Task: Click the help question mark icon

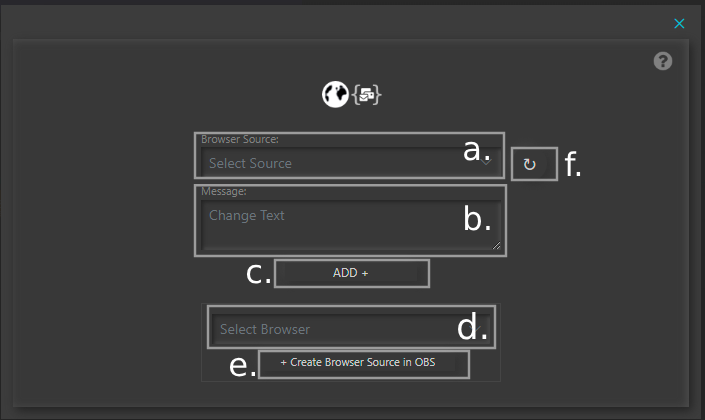Action: [663, 61]
